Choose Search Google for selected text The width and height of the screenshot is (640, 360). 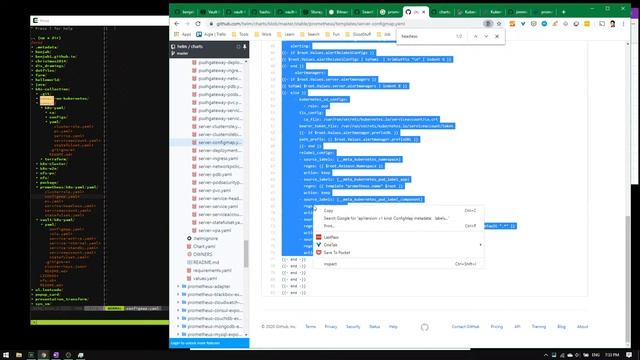point(386,218)
